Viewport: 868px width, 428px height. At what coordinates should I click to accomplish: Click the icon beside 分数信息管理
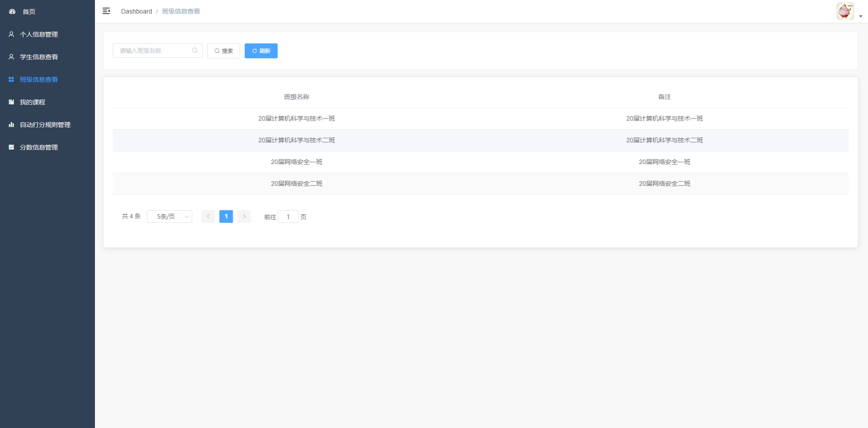tap(11, 147)
